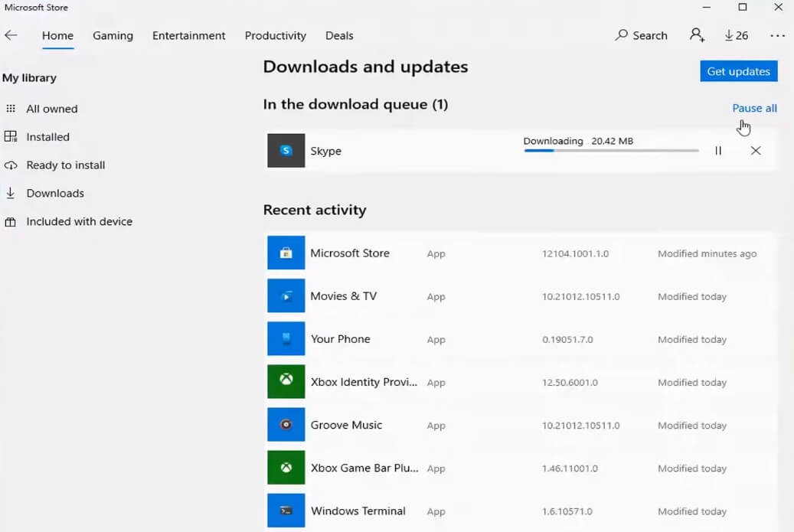Select All owned in My library

(x=52, y=109)
